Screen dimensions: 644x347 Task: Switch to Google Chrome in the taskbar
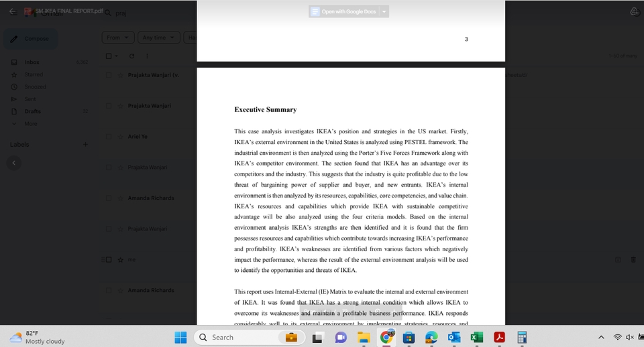pos(386,337)
